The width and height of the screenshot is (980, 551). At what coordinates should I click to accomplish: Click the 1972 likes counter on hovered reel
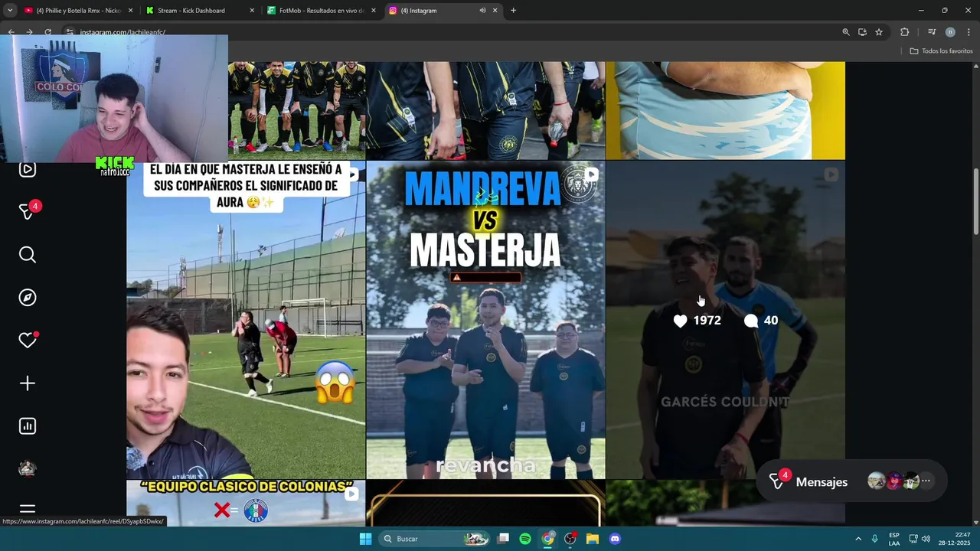click(x=697, y=321)
